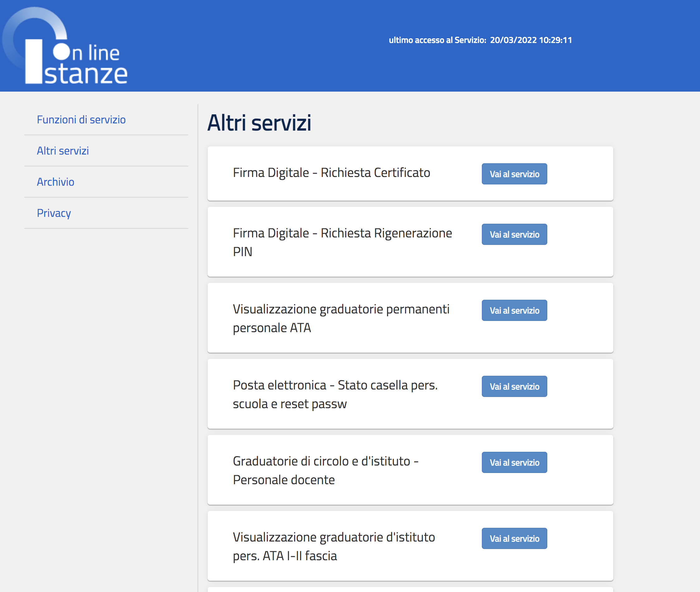Click the Altri servizi page heading

[259, 123]
